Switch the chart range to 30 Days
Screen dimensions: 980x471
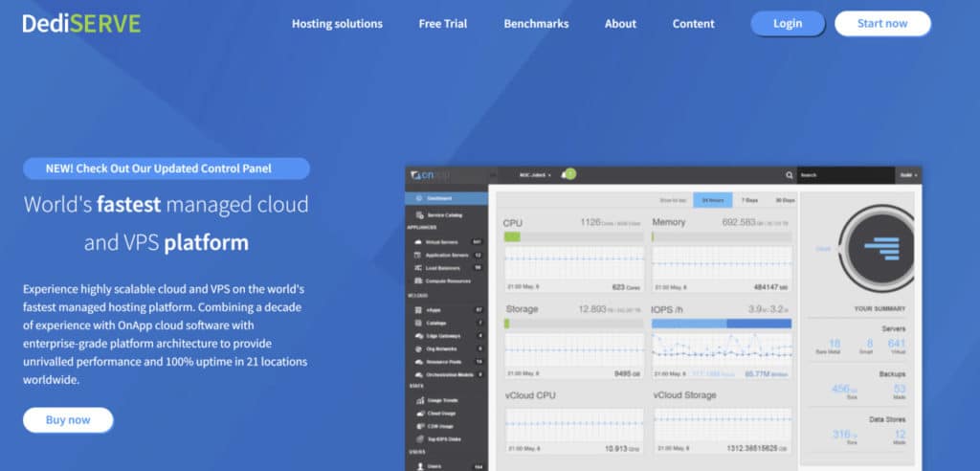(784, 200)
